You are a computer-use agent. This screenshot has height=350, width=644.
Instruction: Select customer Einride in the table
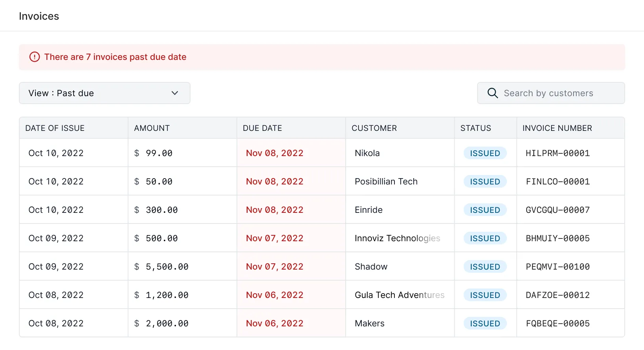pyautogui.click(x=368, y=210)
